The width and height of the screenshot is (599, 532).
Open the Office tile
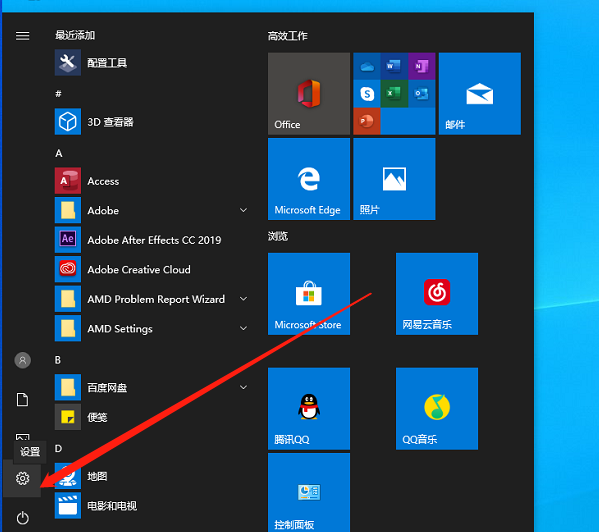click(309, 94)
